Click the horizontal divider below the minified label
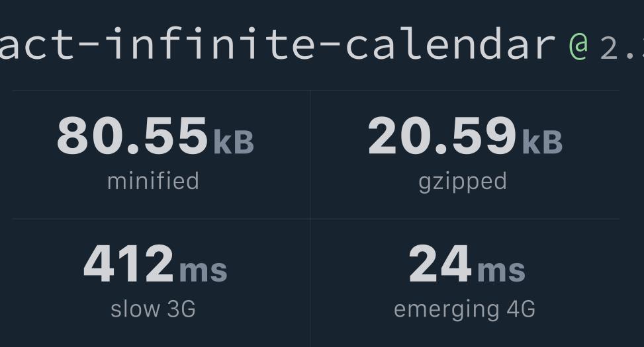644x347 pixels. point(161,219)
